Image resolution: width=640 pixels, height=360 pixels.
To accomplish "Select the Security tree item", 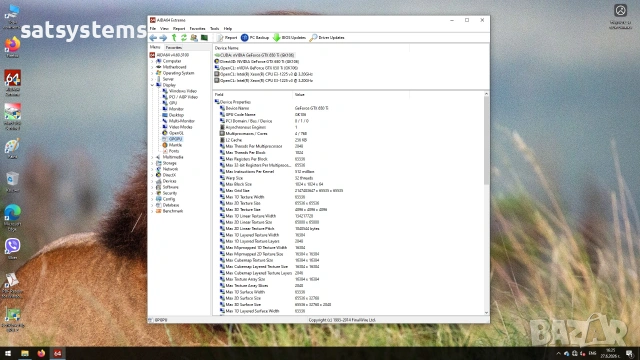I will point(170,193).
